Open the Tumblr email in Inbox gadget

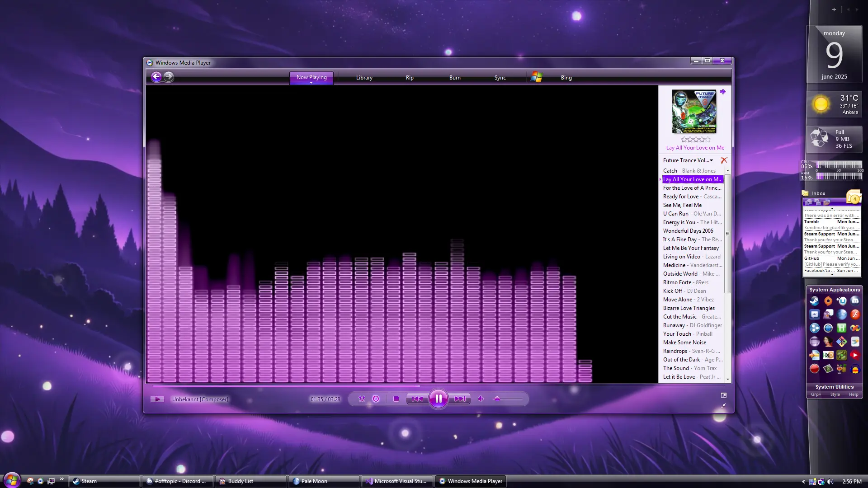click(x=831, y=225)
